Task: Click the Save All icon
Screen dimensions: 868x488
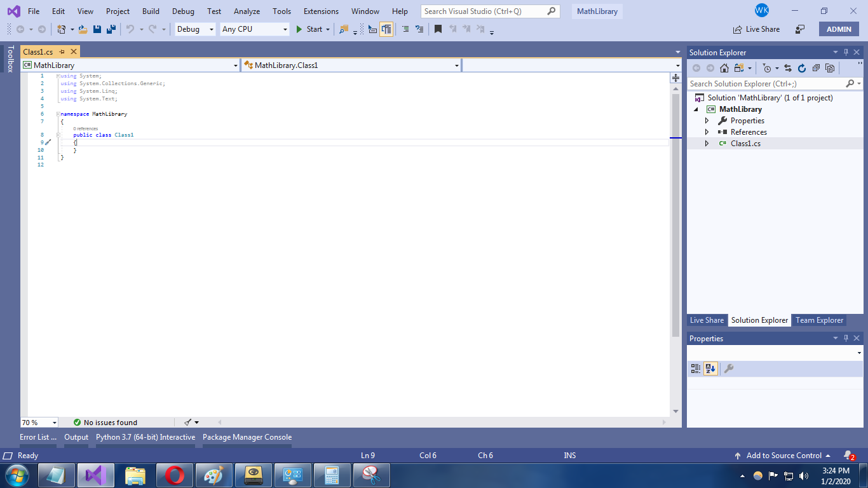Action: (111, 29)
